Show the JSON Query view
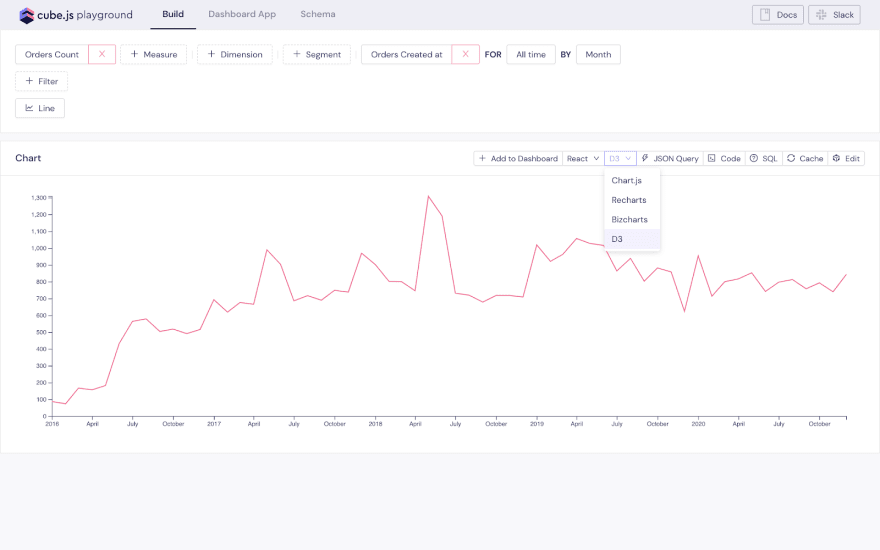 (x=670, y=158)
